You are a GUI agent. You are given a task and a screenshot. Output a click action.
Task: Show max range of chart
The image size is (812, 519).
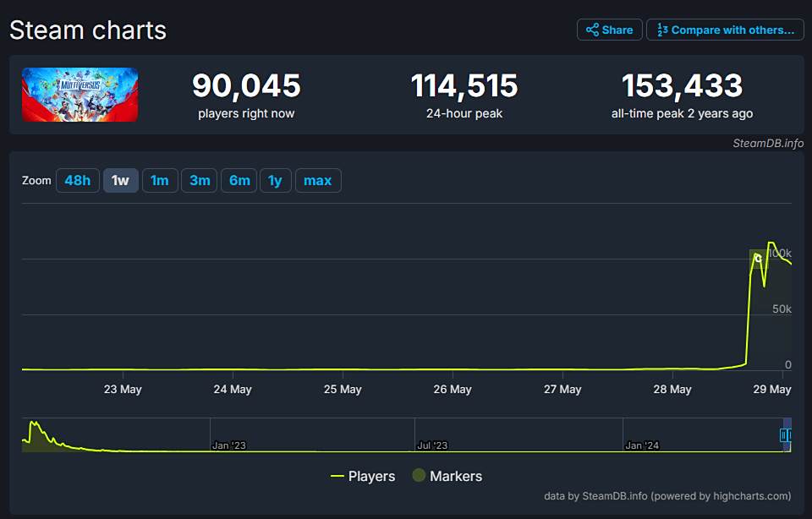(x=318, y=181)
